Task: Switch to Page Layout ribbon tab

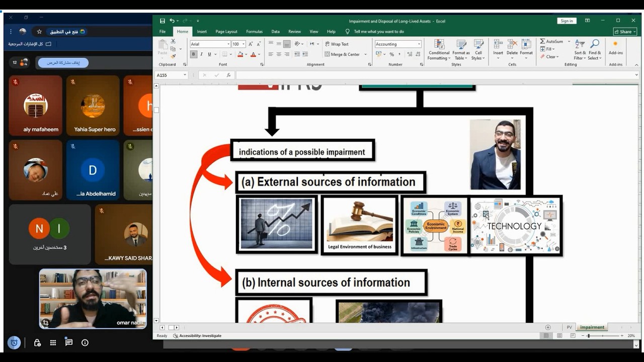Action: pyautogui.click(x=226, y=31)
